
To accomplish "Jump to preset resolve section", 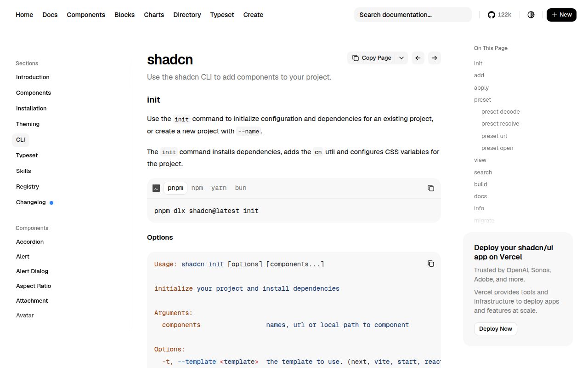I will coord(500,124).
